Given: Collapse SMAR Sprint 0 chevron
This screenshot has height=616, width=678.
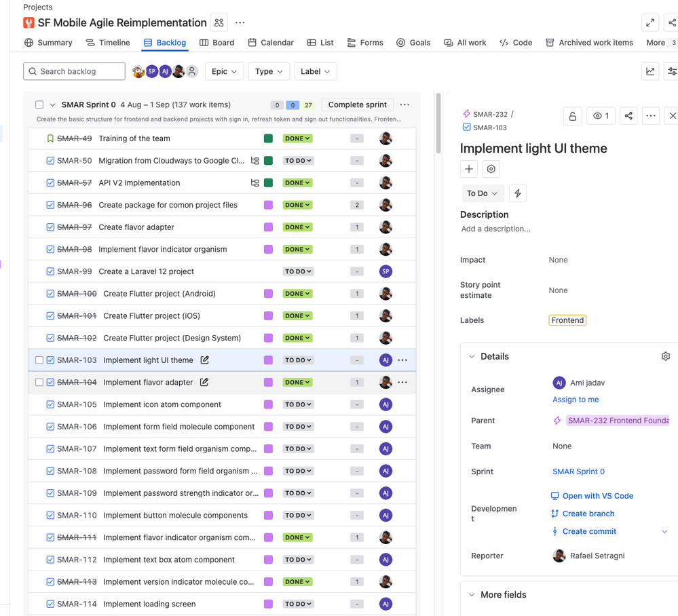Looking at the screenshot, I should [x=52, y=104].
